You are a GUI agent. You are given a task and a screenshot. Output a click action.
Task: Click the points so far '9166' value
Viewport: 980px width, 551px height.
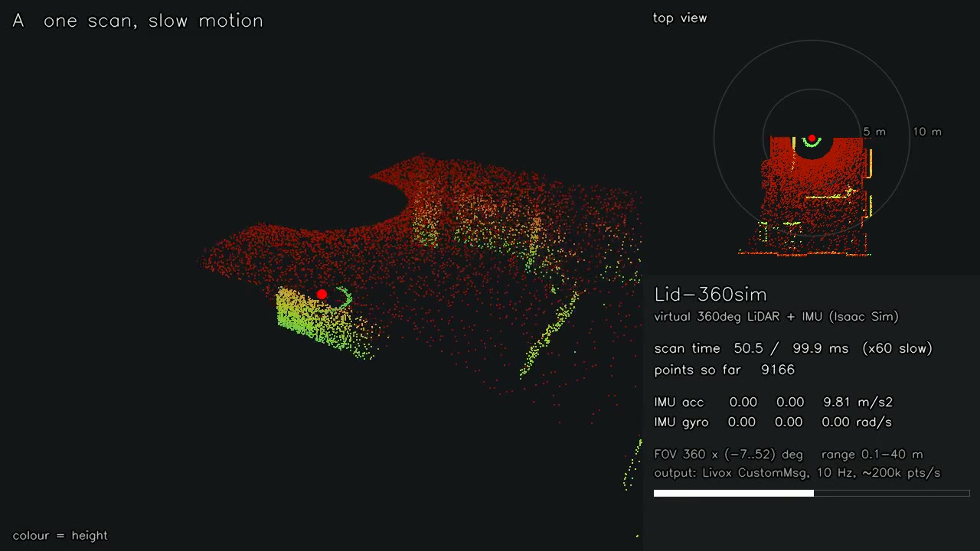pos(778,370)
